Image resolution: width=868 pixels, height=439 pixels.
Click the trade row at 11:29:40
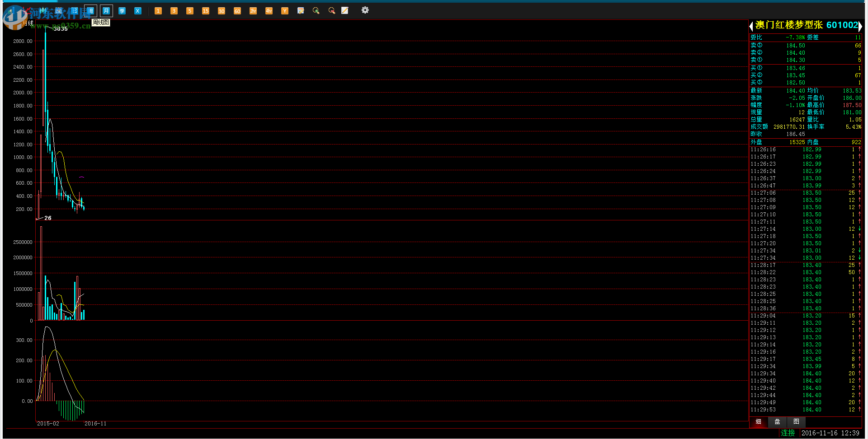[806, 381]
